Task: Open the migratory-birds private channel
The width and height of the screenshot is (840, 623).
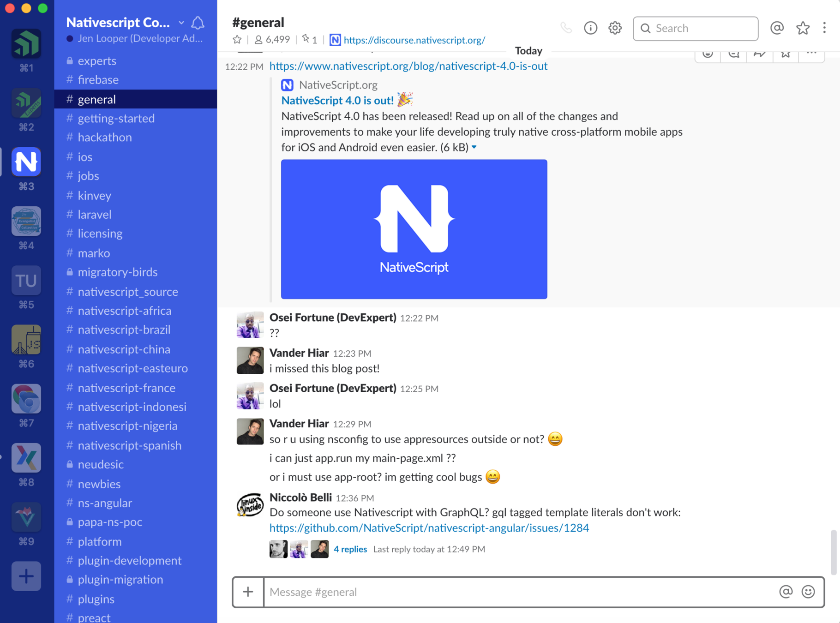Action: (136, 272)
